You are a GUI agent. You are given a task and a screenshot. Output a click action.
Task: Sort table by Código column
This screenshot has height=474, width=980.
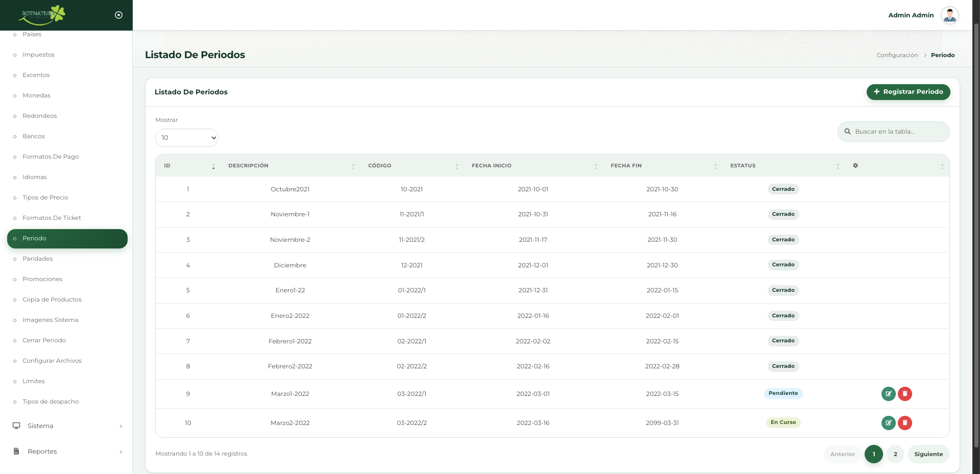[x=413, y=166]
